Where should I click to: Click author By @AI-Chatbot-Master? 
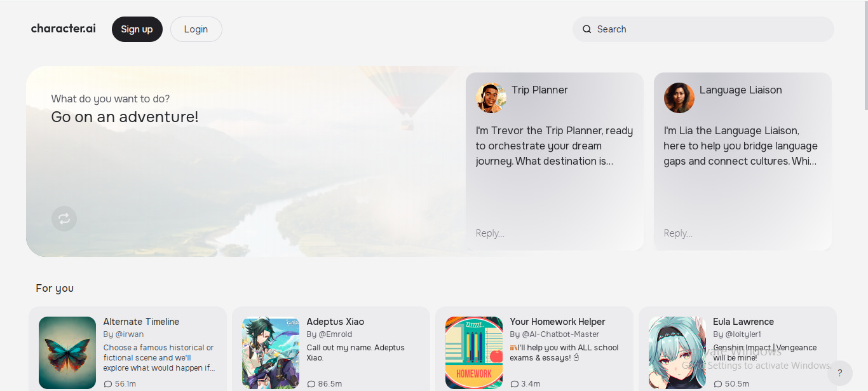[555, 334]
